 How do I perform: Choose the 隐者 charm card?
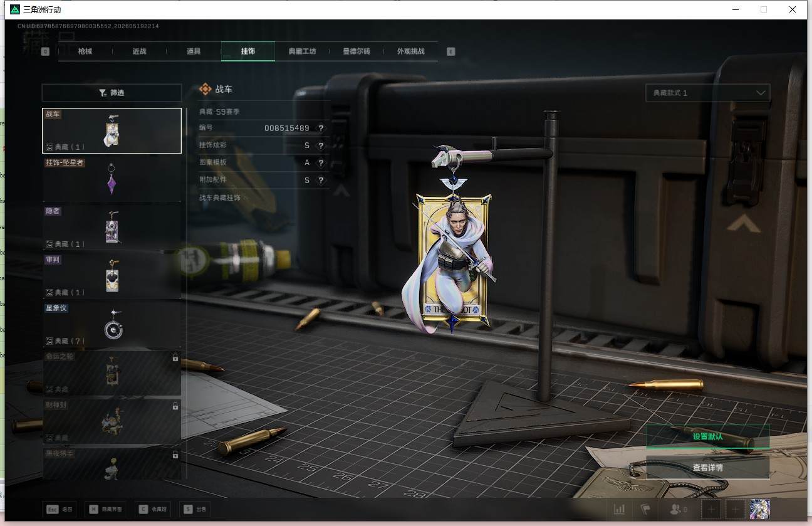pyautogui.click(x=112, y=227)
